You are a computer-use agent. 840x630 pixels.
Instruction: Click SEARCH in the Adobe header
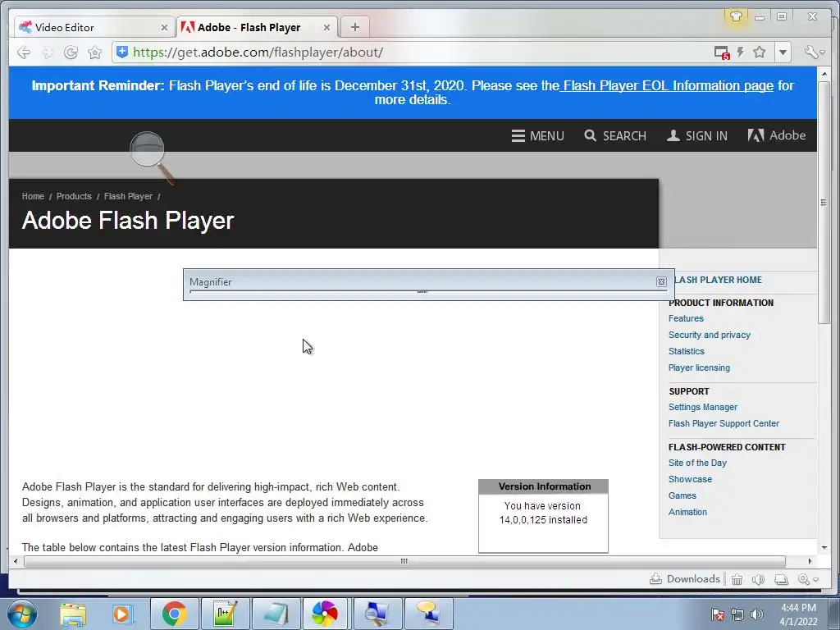click(x=615, y=136)
